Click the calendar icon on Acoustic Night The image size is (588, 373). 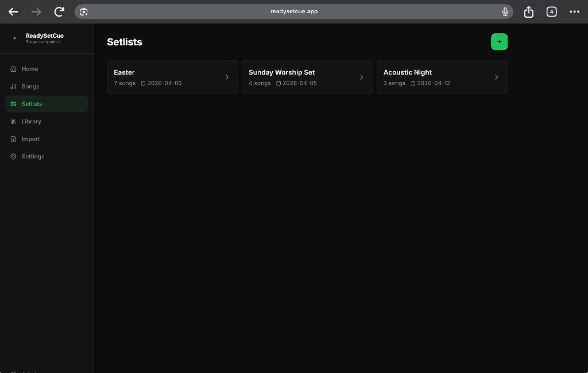(x=413, y=83)
